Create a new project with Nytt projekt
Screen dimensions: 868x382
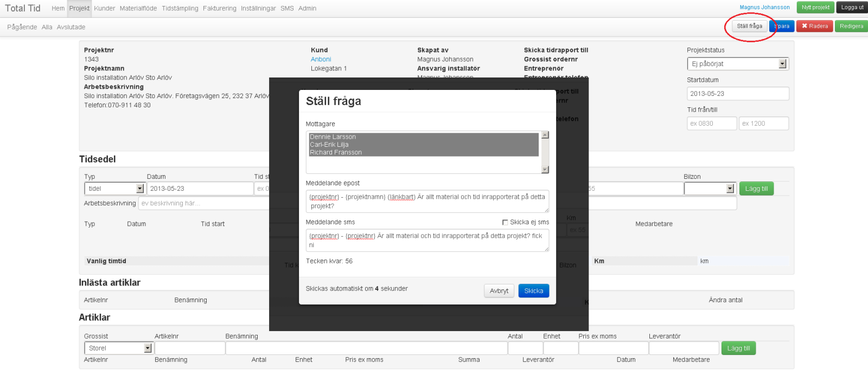tap(815, 8)
